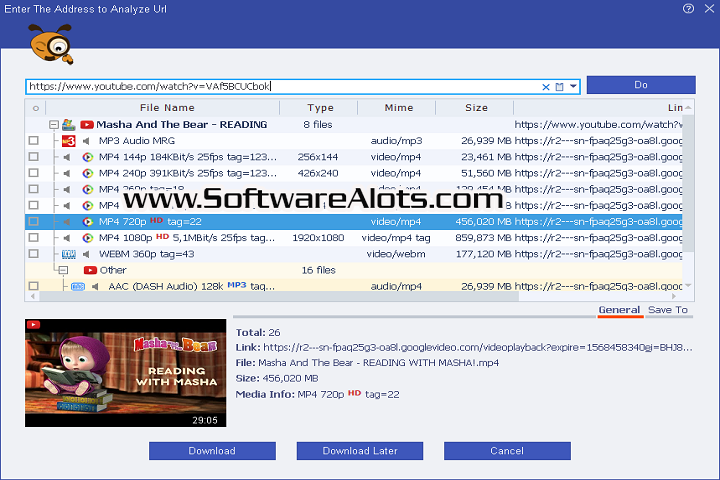Image resolution: width=720 pixels, height=480 pixels.
Task: Check the MP3 Audio MRG checkbox
Action: 34,141
